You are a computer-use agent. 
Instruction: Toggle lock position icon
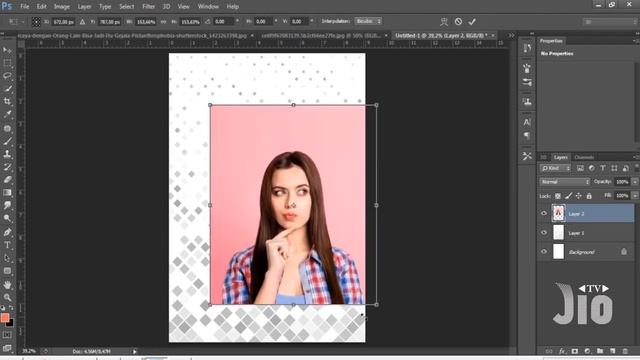tap(579, 196)
